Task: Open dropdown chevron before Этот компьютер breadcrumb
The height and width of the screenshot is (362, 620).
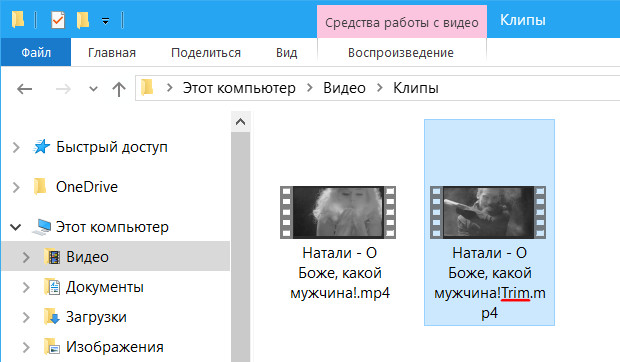Action: click(x=170, y=87)
